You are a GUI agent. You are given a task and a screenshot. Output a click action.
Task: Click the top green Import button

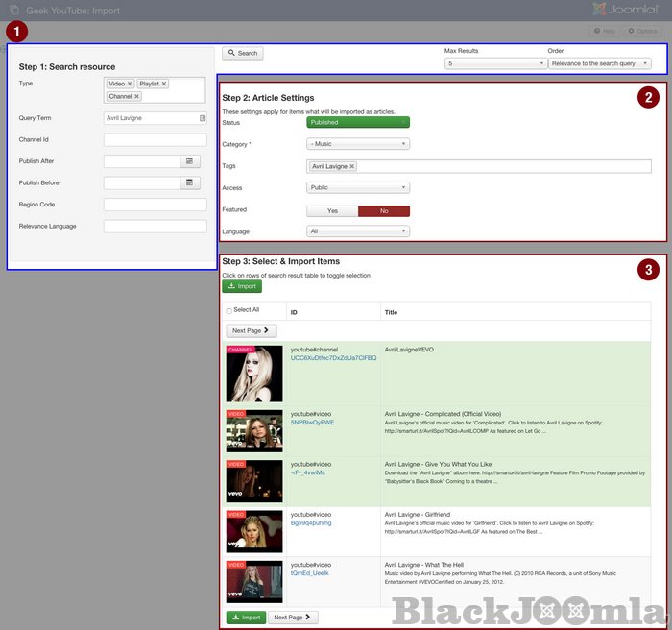click(x=241, y=286)
